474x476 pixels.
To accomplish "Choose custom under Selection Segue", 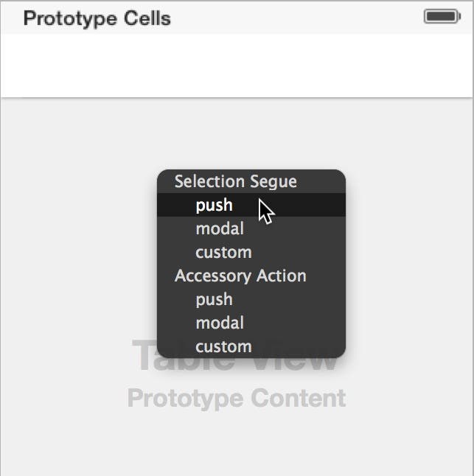I will pyautogui.click(x=251, y=252).
